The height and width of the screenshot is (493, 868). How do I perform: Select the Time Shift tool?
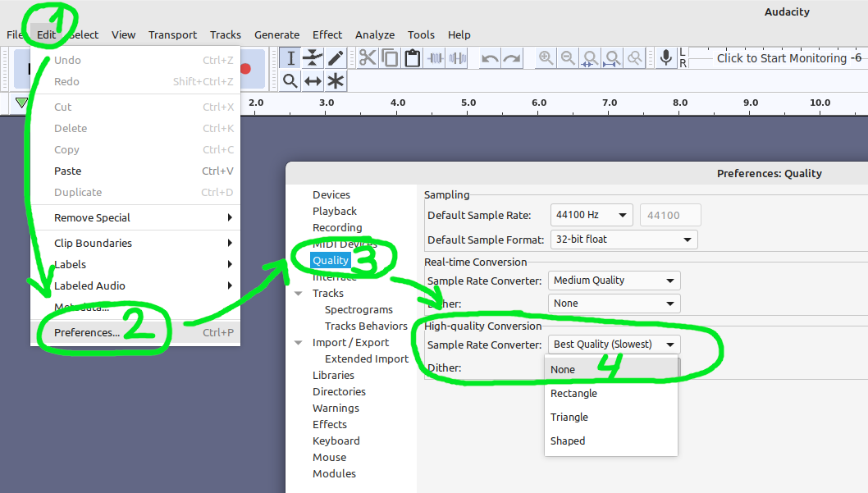pos(313,80)
